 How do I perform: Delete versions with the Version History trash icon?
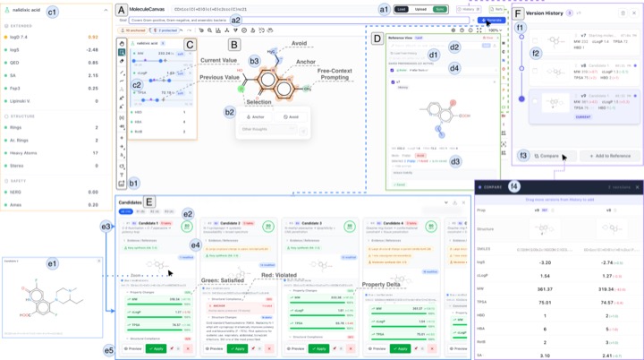pyautogui.click(x=623, y=13)
